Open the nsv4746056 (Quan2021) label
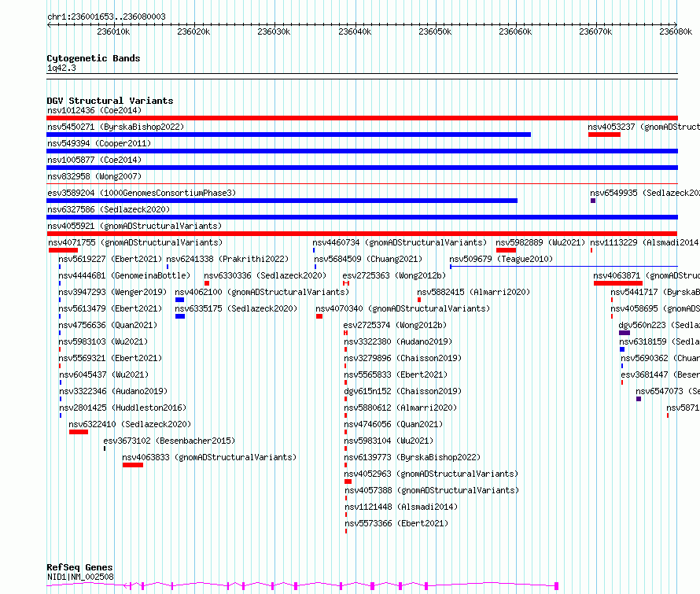700x594 pixels. pyautogui.click(x=393, y=424)
